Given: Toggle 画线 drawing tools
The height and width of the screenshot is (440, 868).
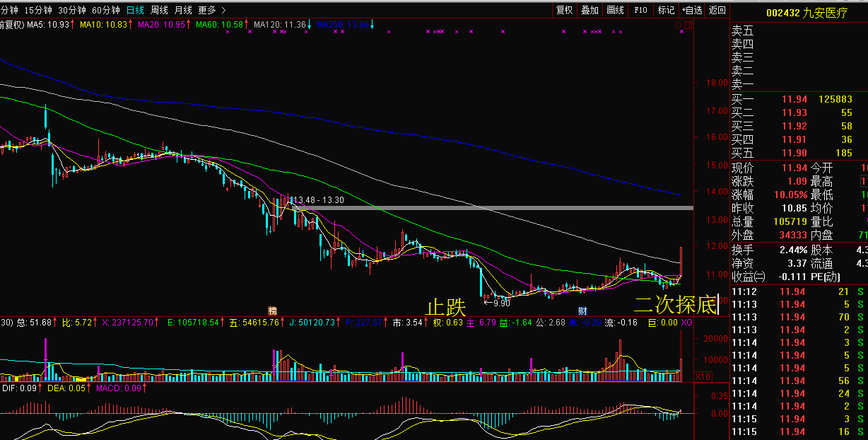Looking at the screenshot, I should 616,10.
